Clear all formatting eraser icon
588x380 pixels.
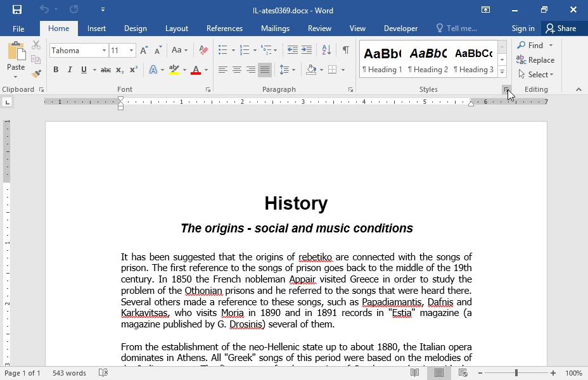(x=203, y=50)
